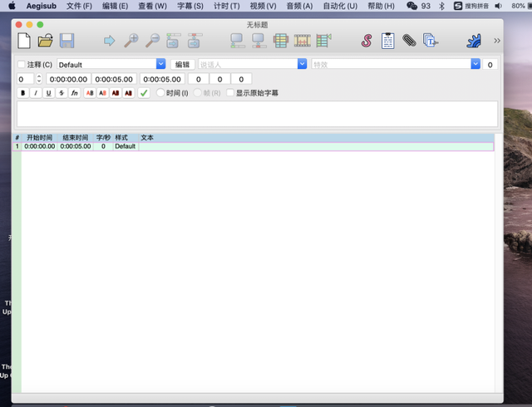This screenshot has width=532, height=407.
Task: Choose font name fn button
Action: click(74, 93)
